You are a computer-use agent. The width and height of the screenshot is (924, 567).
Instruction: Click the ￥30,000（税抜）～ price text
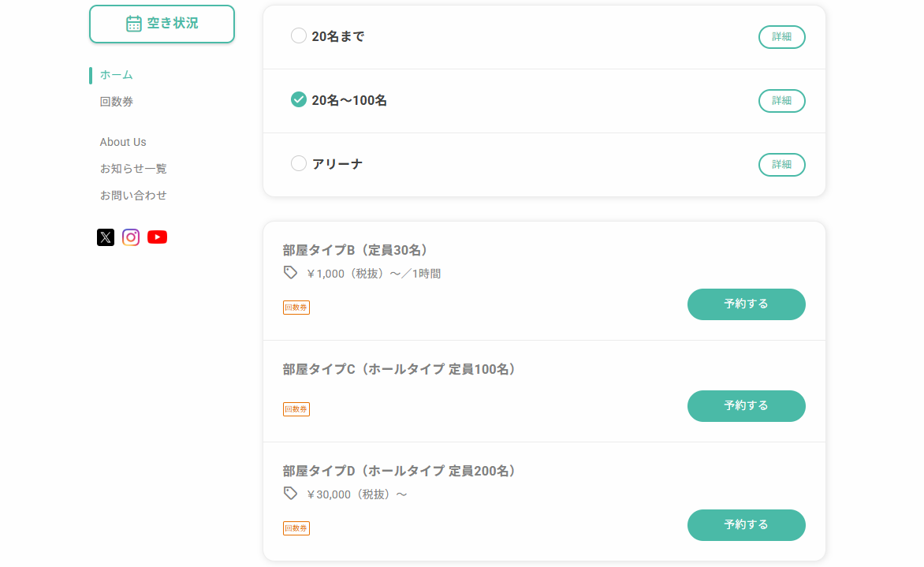pos(357,494)
